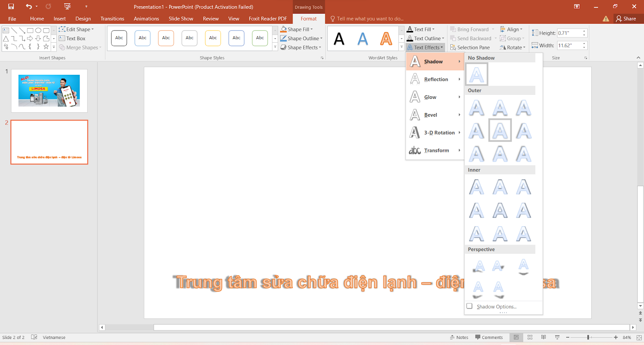Switch to Normal view in status bar
Viewport: 644px width, 345px height.
pyautogui.click(x=516, y=337)
